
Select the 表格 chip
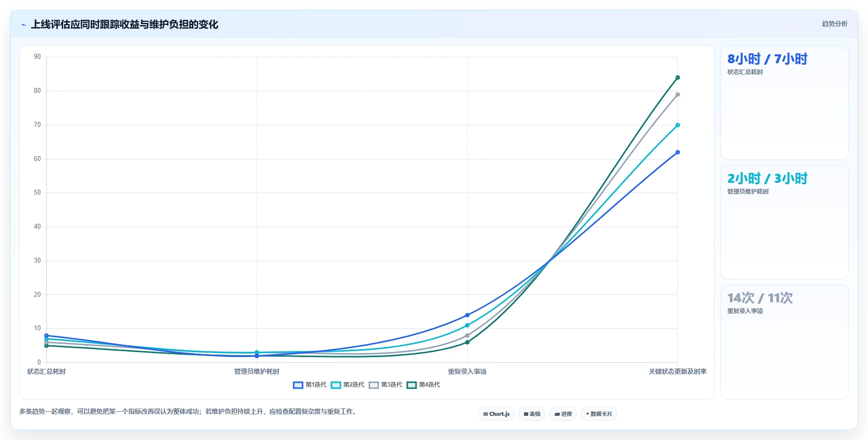point(532,414)
